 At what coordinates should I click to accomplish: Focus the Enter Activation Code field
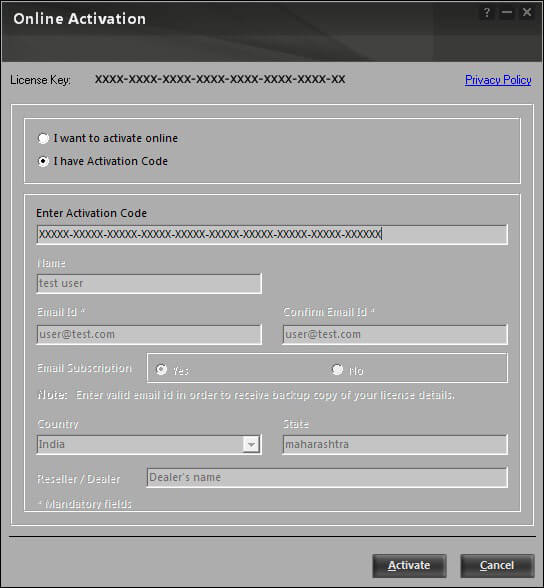click(272, 234)
